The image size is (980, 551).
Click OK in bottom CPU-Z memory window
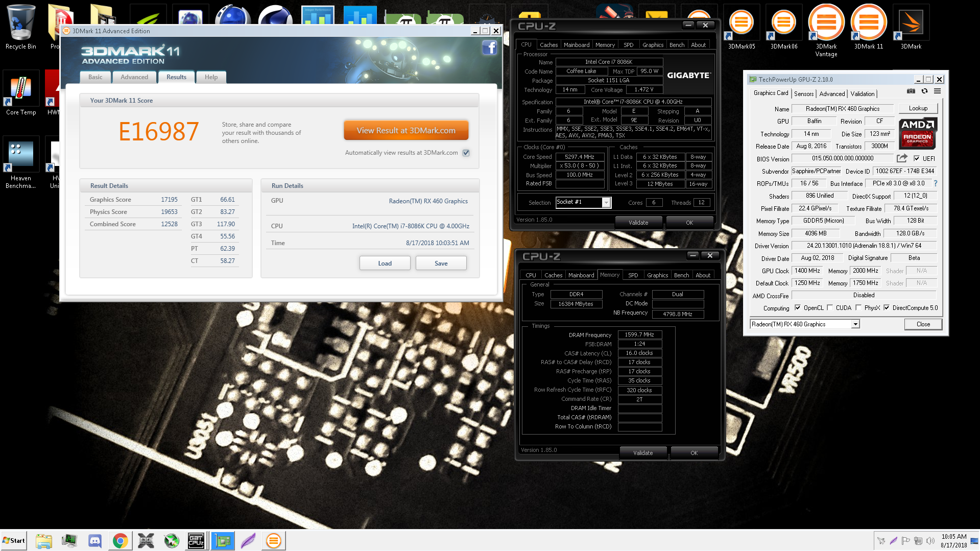[x=694, y=453]
